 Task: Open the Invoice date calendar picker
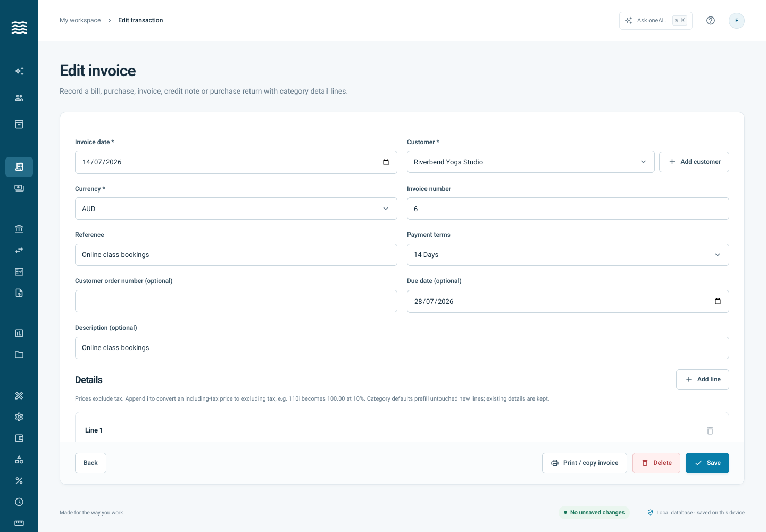coord(386,162)
